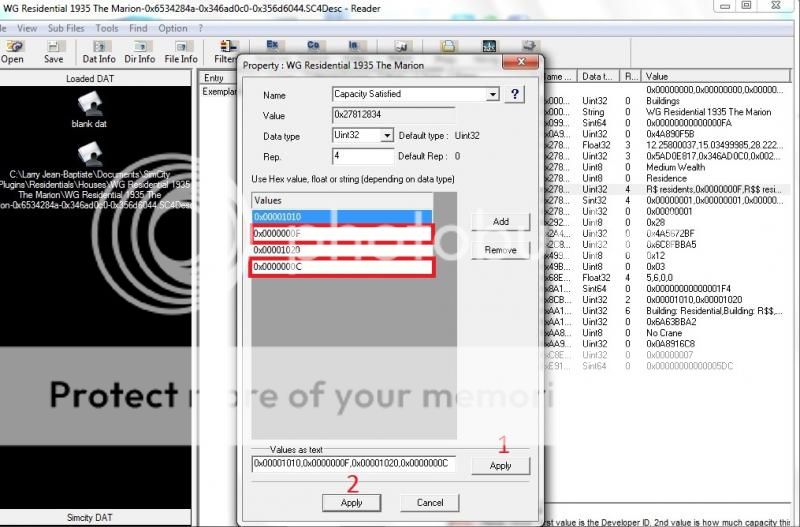Open Dat Info from toolbar

[x=98, y=52]
